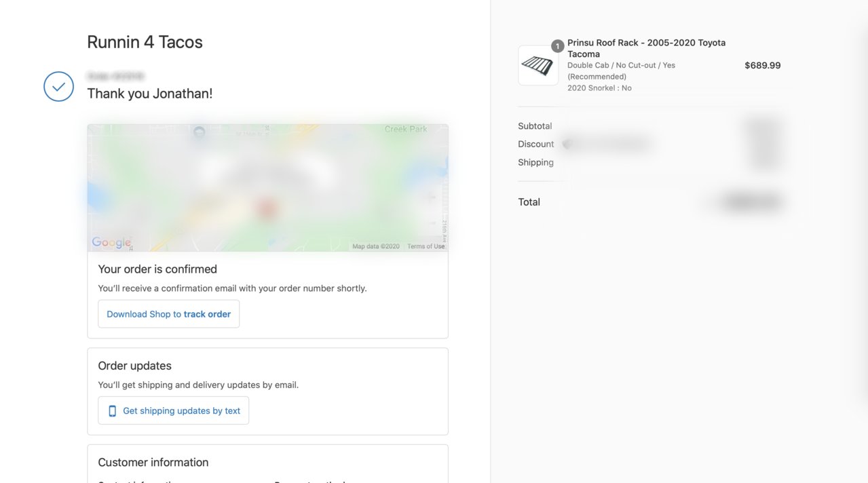Open the map Terms of Use link

point(426,246)
